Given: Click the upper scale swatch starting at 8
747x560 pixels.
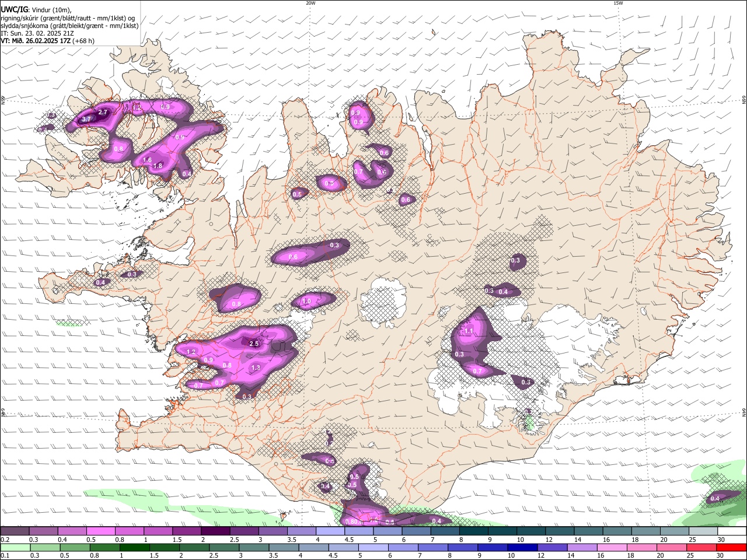Looking at the screenshot, I should (x=473, y=531).
